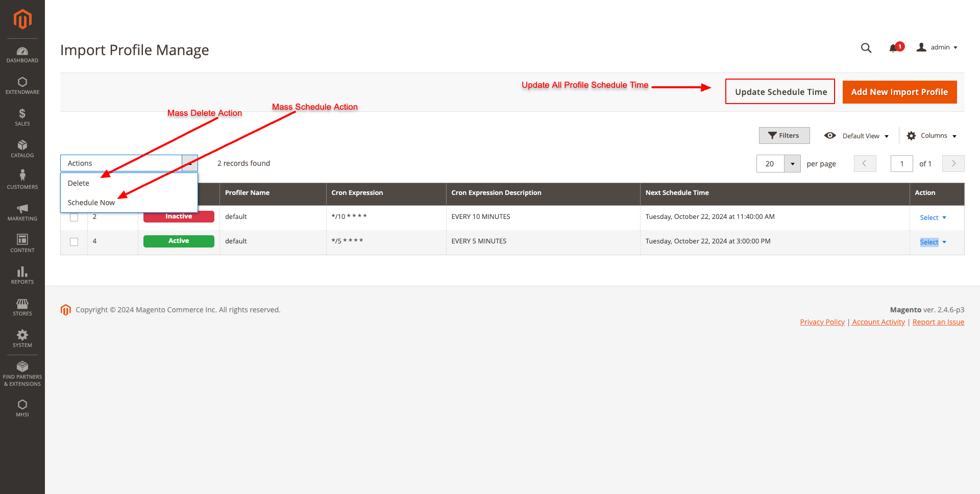Go to previous page arrow
The image size is (980, 494).
coord(865,164)
